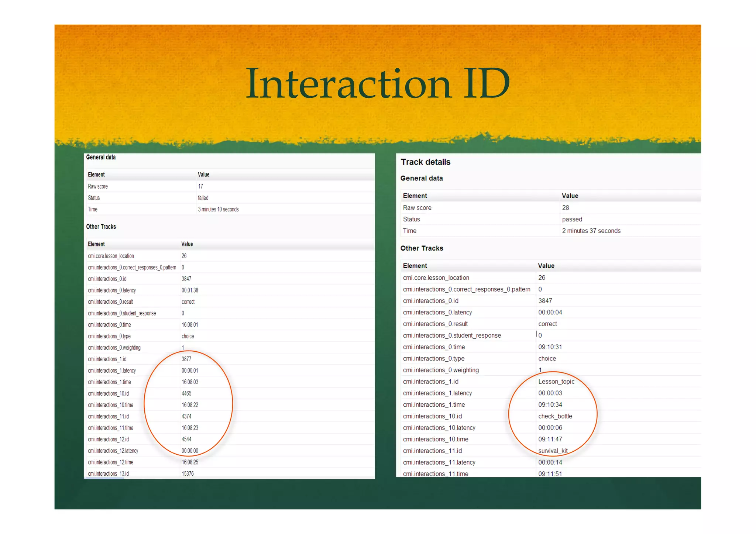Image resolution: width=756 pixels, height=534 pixels.
Task: Select the 'cmi.interactions_10.latency' row label
Action: (x=439, y=428)
